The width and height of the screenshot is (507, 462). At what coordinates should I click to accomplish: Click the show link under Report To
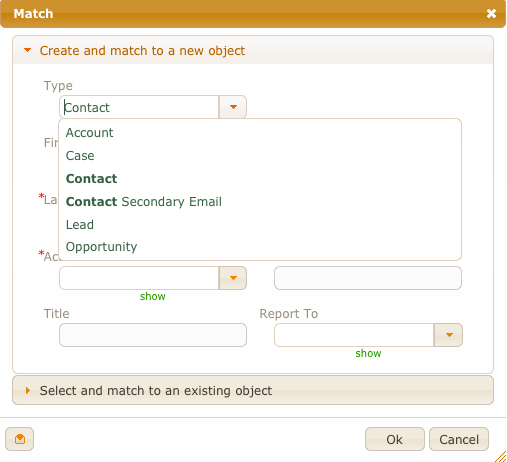point(368,353)
